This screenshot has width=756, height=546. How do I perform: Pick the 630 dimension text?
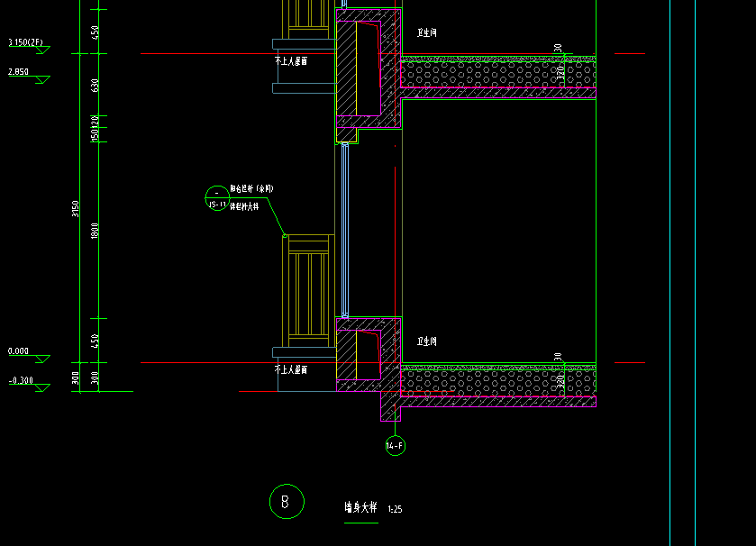pyautogui.click(x=95, y=86)
